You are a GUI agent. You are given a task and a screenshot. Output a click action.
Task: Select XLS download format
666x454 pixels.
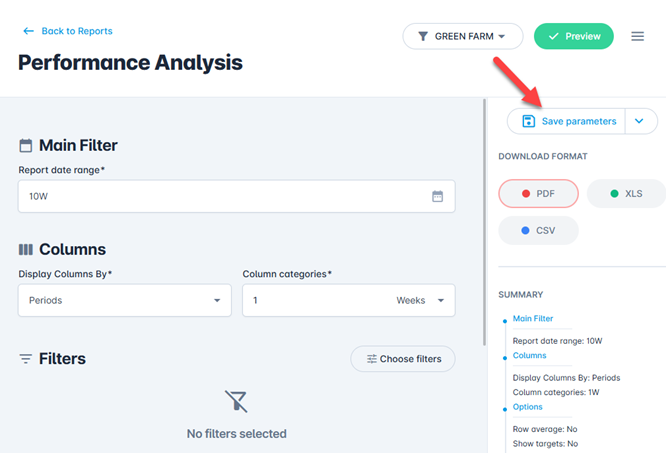pyautogui.click(x=626, y=193)
